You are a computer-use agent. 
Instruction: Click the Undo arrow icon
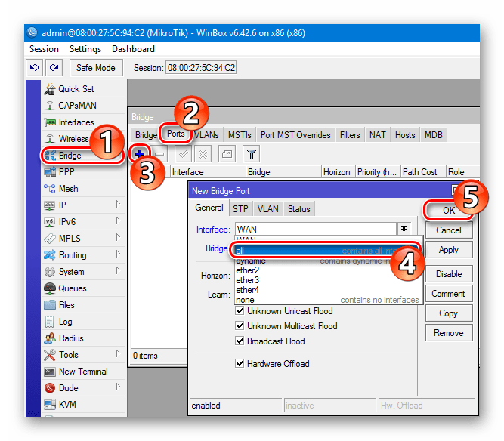click(x=34, y=67)
